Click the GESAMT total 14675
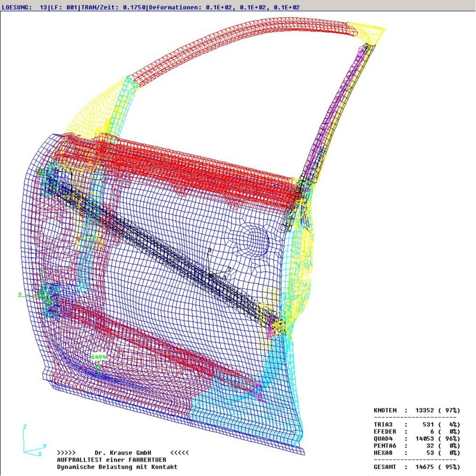The width and height of the screenshot is (476, 476). click(425, 467)
